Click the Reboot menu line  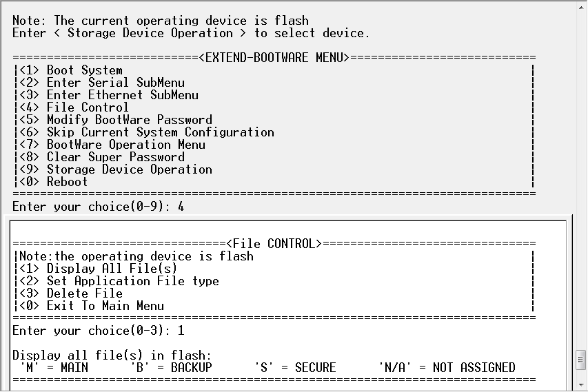[x=67, y=182]
